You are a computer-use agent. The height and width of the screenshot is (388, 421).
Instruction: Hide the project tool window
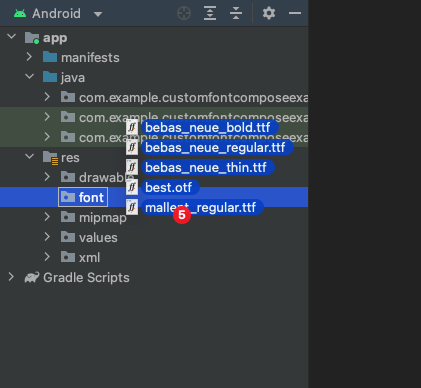point(295,14)
